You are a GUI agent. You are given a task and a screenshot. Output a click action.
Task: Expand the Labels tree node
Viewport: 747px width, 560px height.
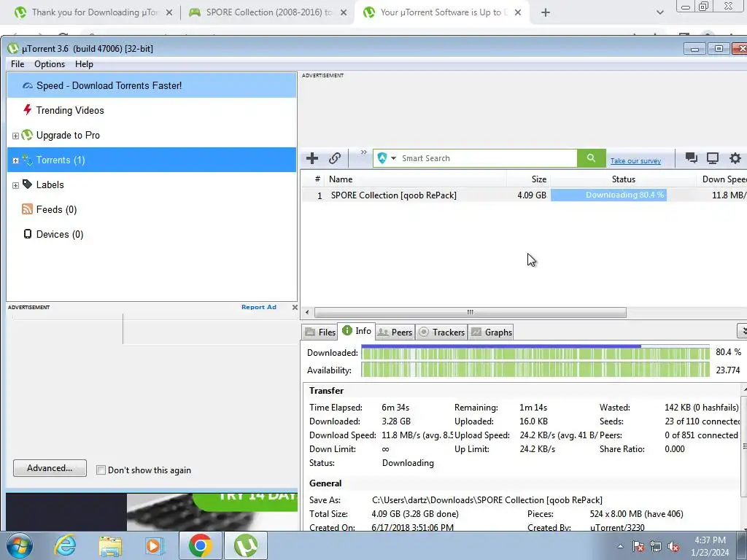[15, 185]
